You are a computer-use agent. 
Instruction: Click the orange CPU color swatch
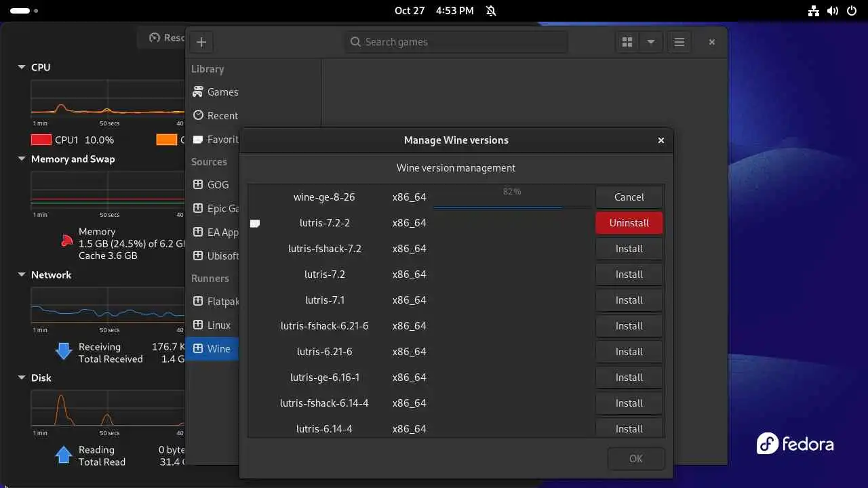tap(167, 140)
